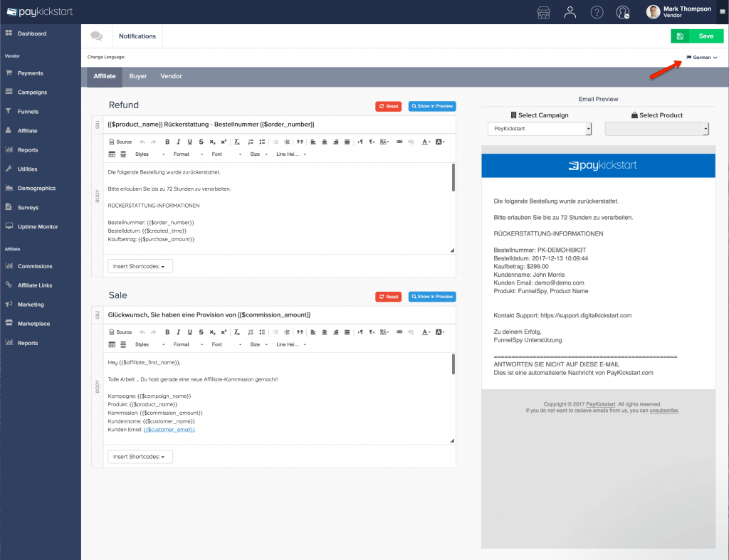Click superscript icon in Refund editor
Image resolution: width=729 pixels, height=560 pixels.
click(224, 142)
